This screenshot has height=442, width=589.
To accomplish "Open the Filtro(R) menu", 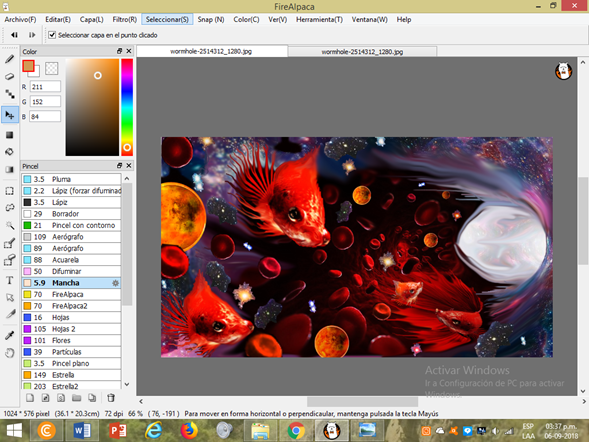I will point(124,20).
